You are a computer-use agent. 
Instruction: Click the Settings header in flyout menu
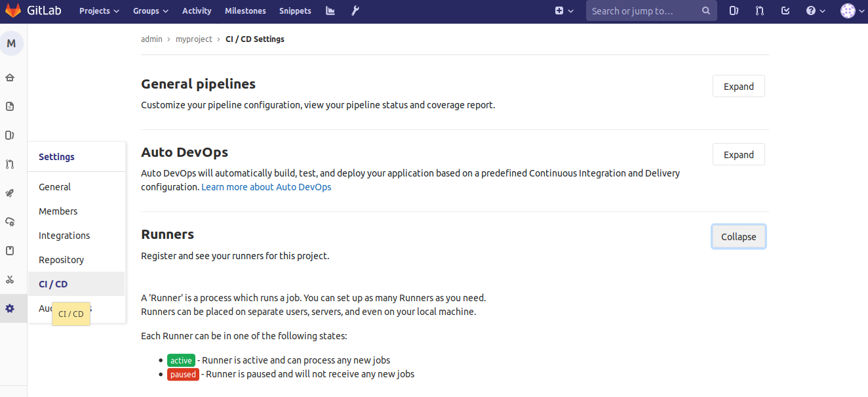click(56, 157)
